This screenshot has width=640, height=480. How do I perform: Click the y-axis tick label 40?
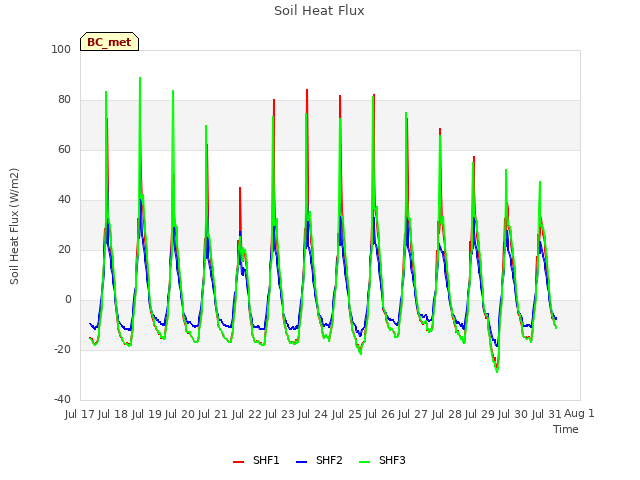(x=64, y=200)
